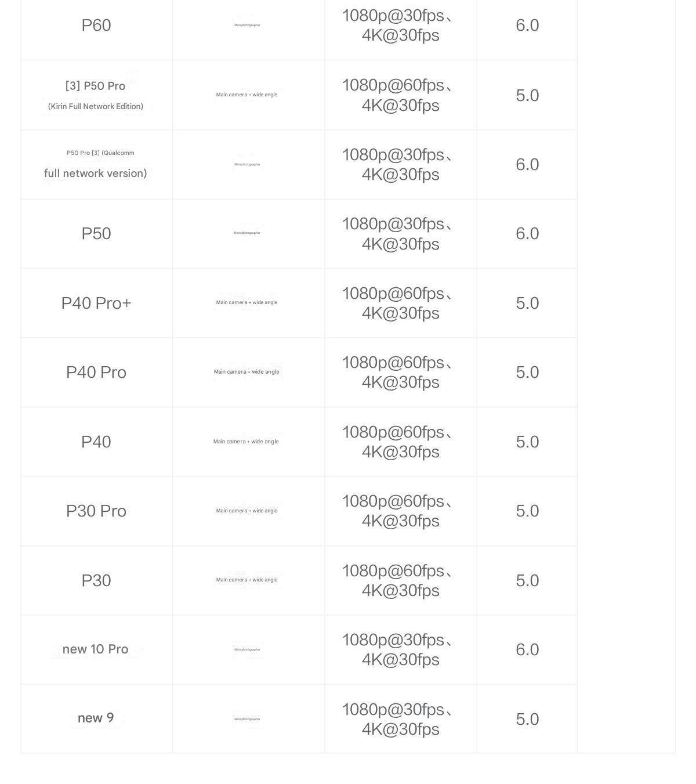Image resolution: width=696 pixels, height=784 pixels.
Task: Click the video resolution cell in the P50 row
Action: click(x=401, y=233)
